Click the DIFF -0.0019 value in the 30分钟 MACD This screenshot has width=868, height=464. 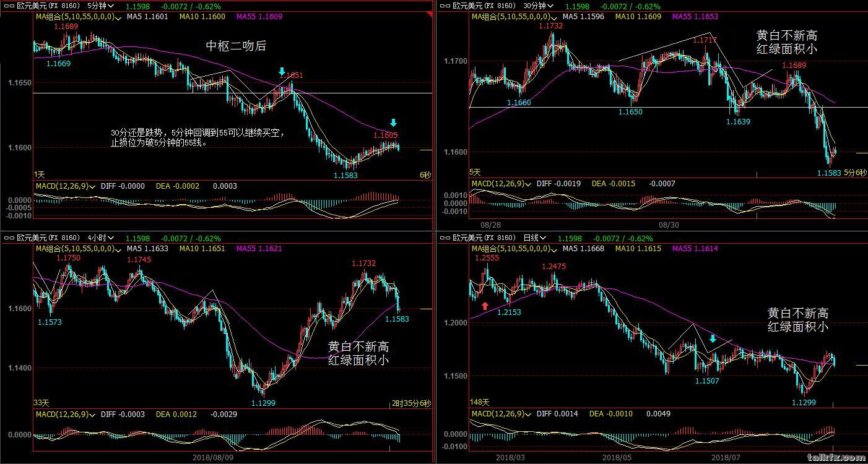point(558,184)
